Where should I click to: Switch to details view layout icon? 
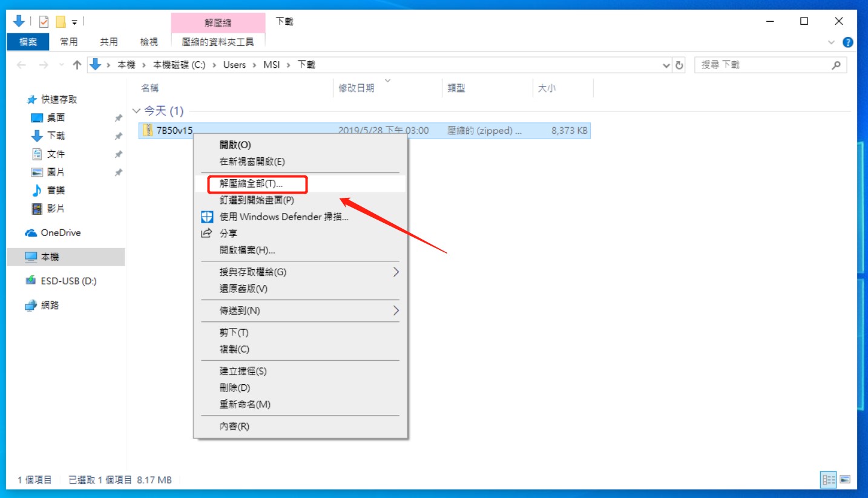coord(828,480)
